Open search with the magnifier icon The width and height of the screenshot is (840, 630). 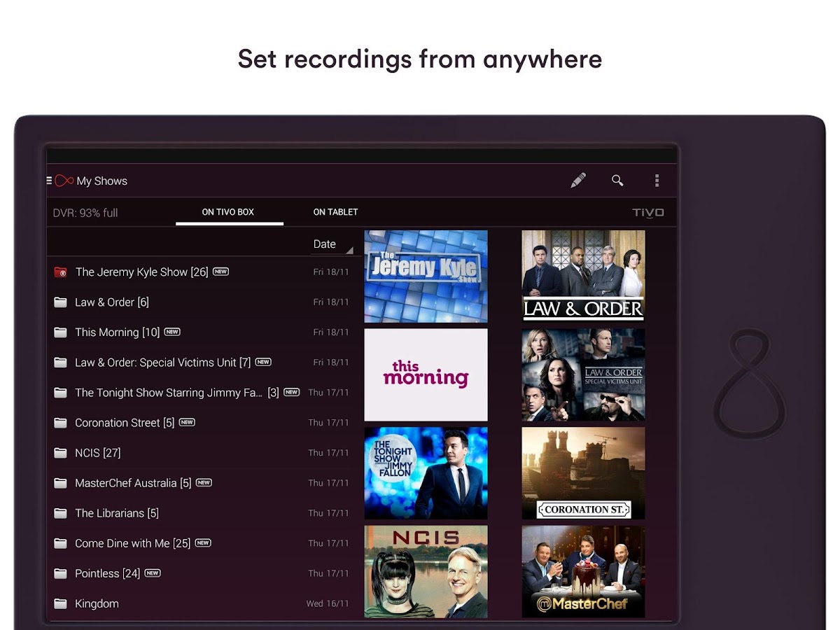617,181
